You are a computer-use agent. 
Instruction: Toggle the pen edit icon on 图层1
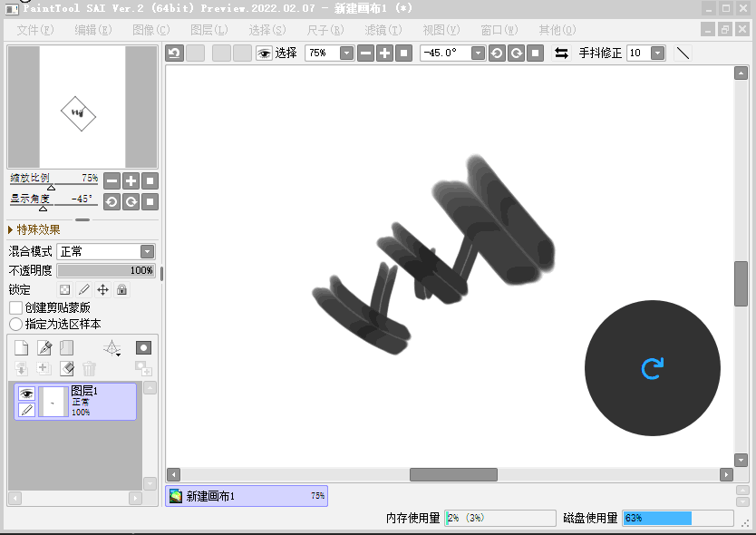(x=26, y=410)
